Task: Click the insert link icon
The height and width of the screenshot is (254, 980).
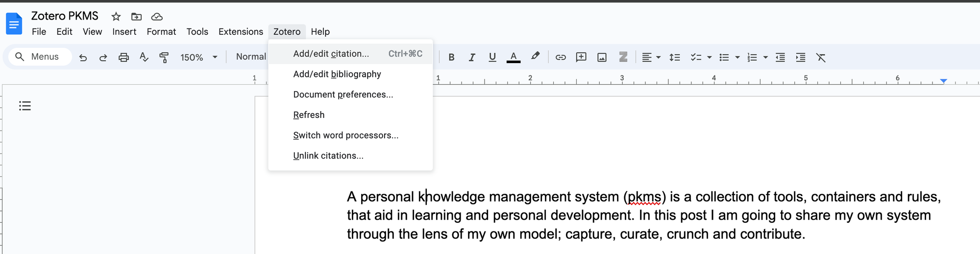Action: click(561, 57)
